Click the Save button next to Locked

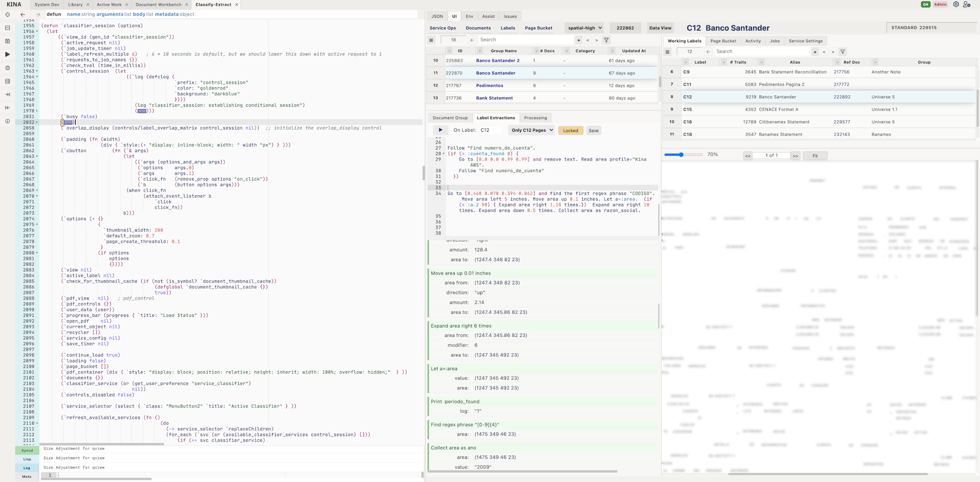coord(593,130)
